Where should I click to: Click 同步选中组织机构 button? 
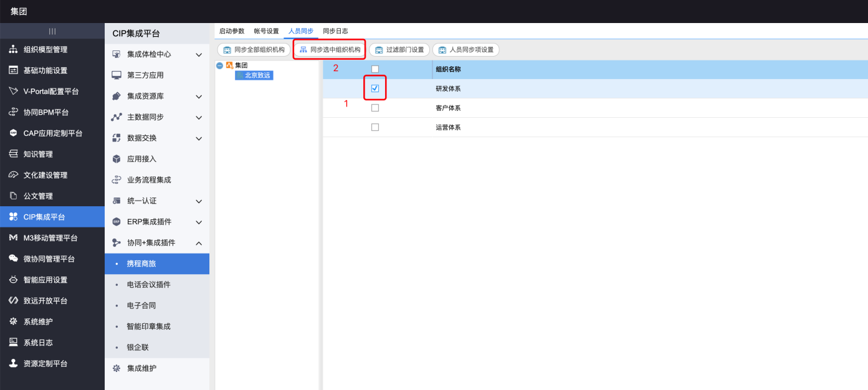pos(330,50)
